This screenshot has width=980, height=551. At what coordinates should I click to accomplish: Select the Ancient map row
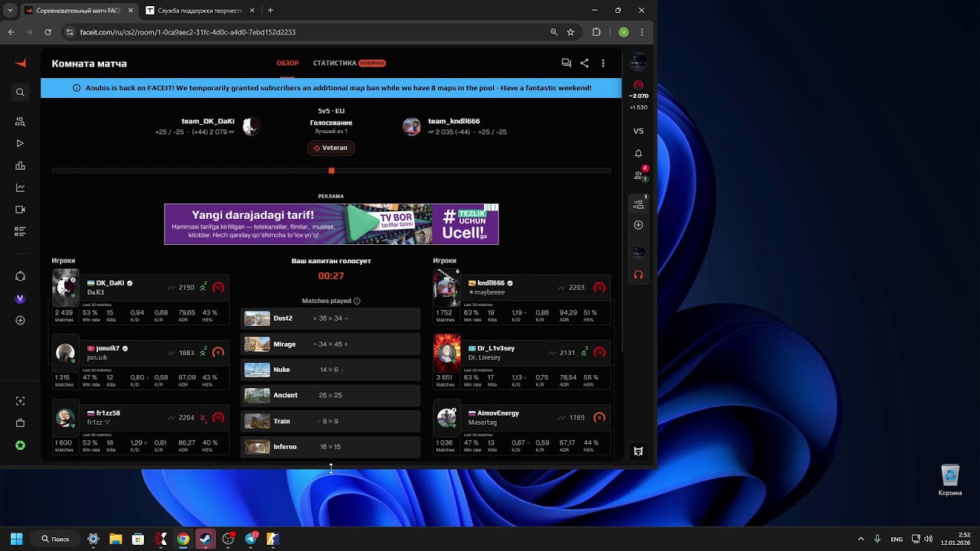(x=331, y=396)
